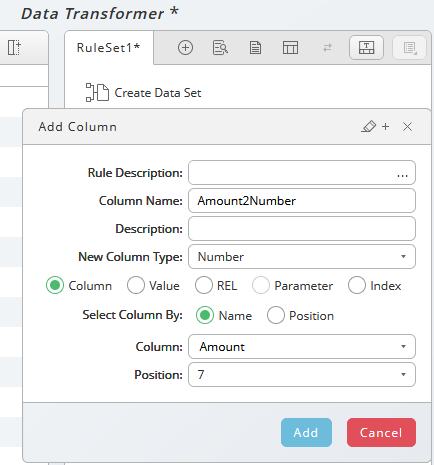434x465 pixels.
Task: Click the document page icon in toolbar
Action: tap(255, 48)
